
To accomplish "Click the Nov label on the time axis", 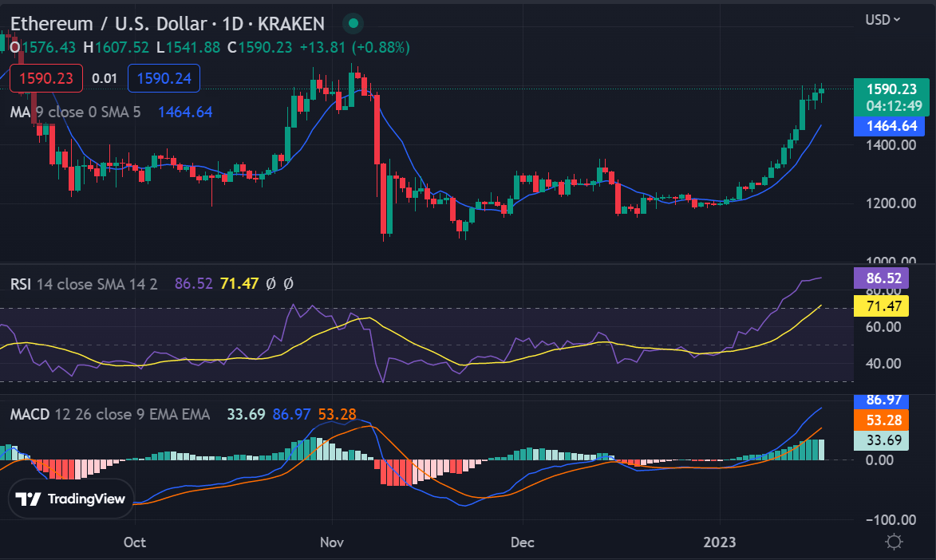I will [331, 542].
